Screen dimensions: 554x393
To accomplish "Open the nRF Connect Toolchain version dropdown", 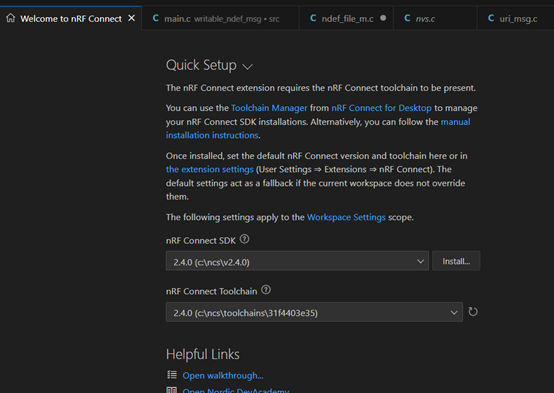I will (x=314, y=312).
